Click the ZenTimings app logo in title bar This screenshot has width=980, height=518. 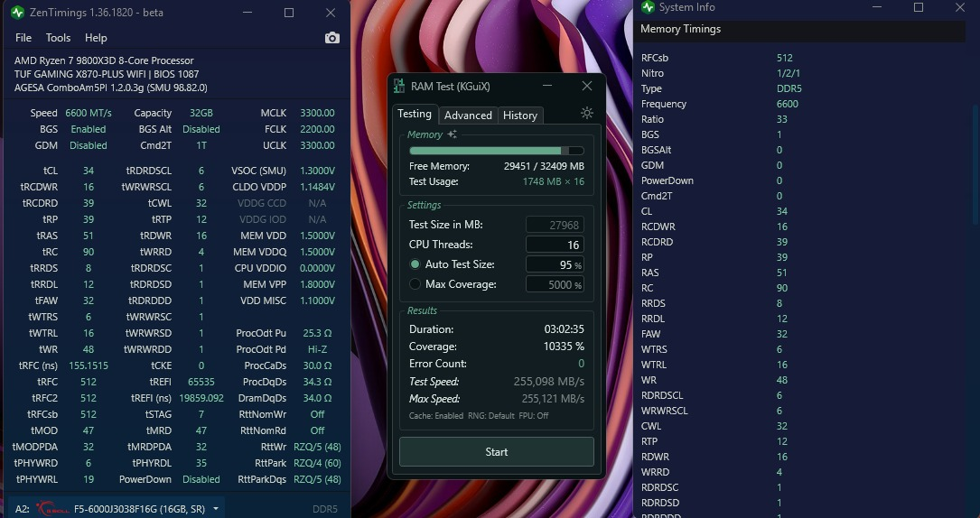click(17, 13)
